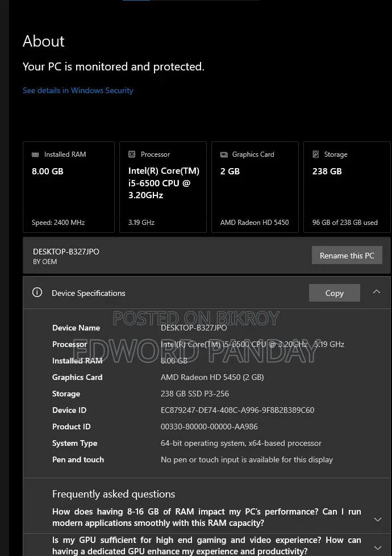Click the Device Specifications info icon

(x=37, y=292)
